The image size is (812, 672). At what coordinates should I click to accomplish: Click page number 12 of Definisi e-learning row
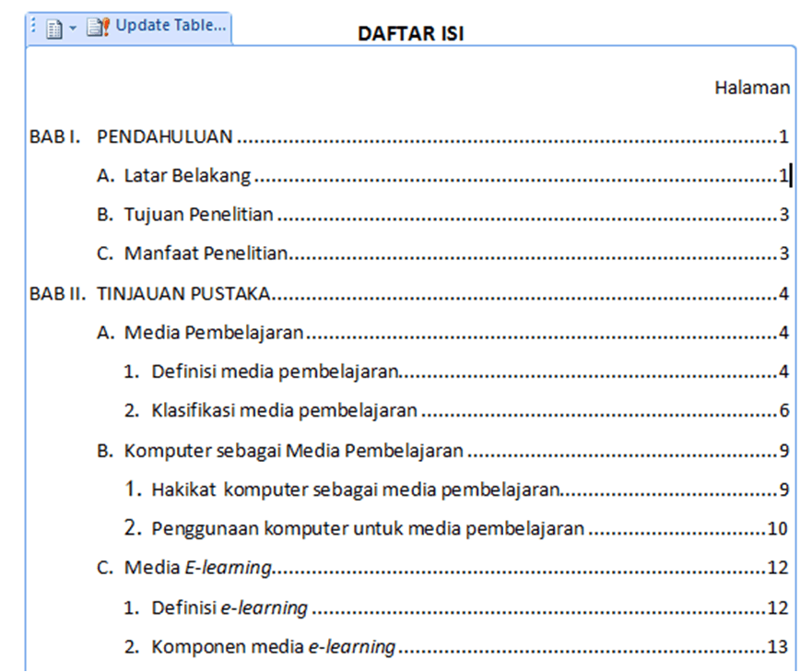coord(777,607)
